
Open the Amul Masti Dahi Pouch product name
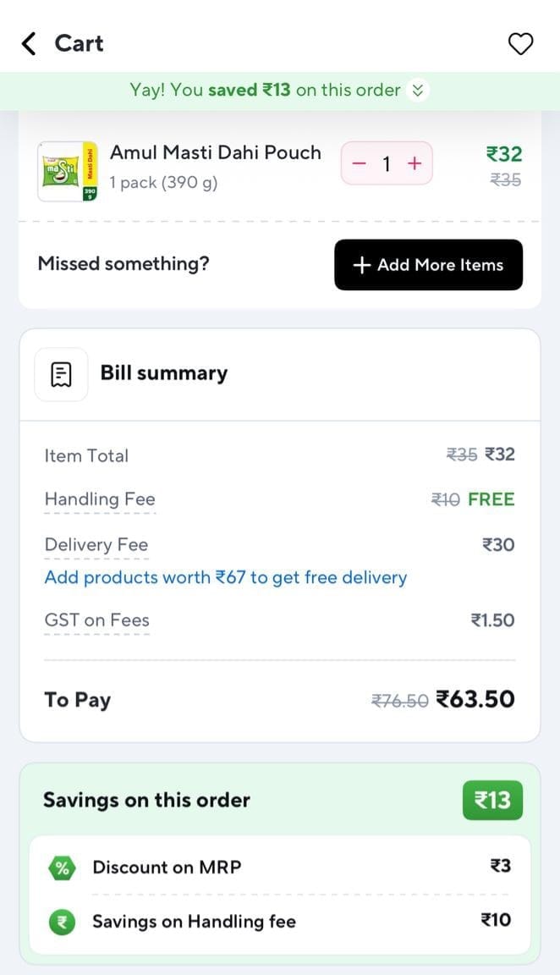click(216, 153)
